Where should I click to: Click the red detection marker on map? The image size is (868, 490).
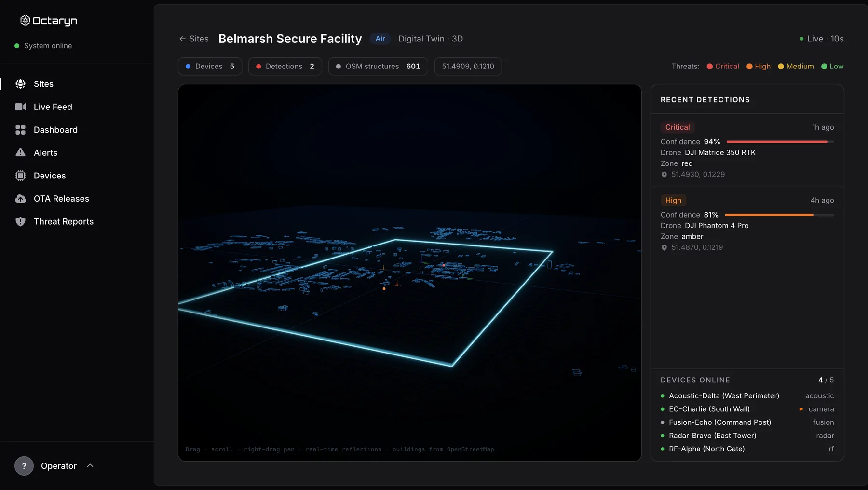[444, 265]
